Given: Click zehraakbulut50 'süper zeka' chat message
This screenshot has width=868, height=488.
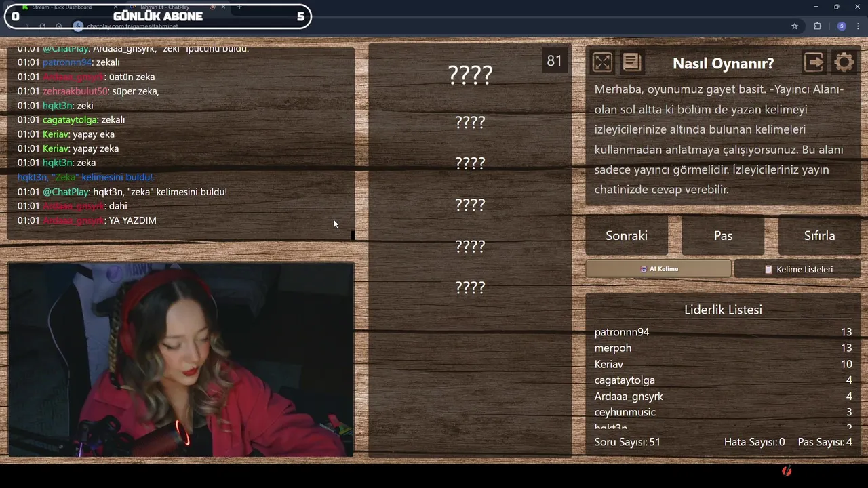Looking at the screenshot, I should tap(88, 91).
